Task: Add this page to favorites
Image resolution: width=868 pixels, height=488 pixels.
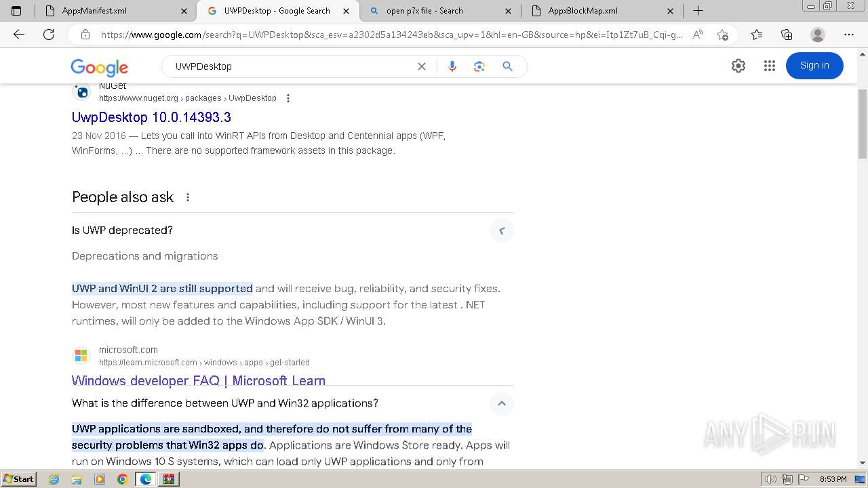Action: click(x=722, y=35)
